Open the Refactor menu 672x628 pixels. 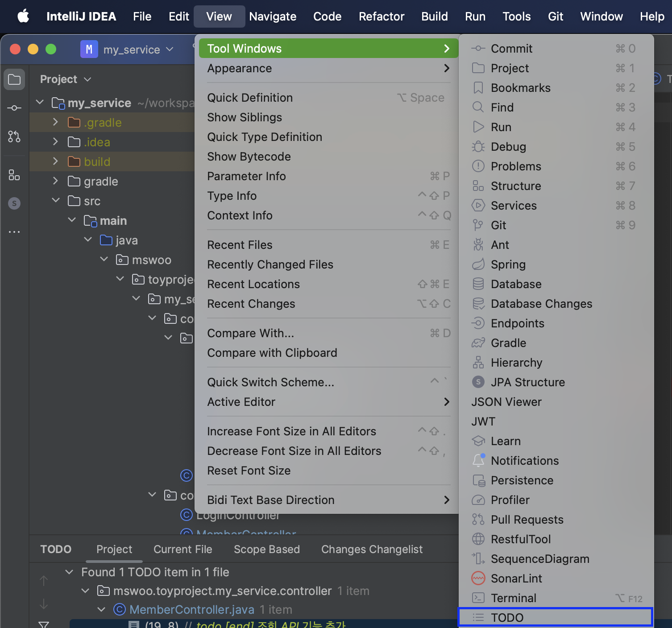[382, 17]
